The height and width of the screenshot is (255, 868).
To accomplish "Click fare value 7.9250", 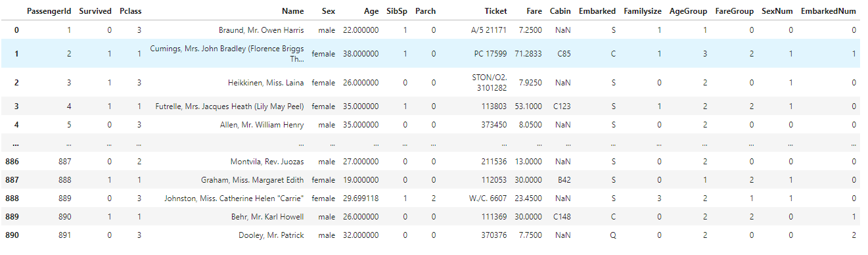I will tap(530, 82).
